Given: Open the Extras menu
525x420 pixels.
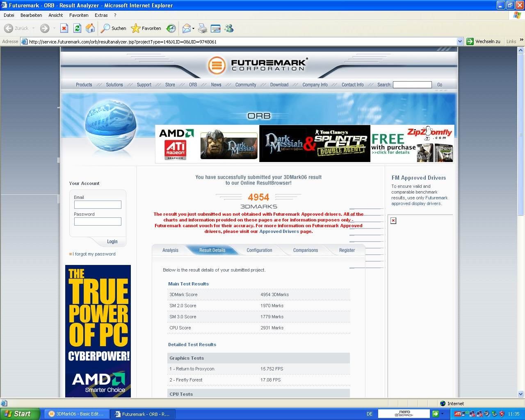Looking at the screenshot, I should 101,15.
